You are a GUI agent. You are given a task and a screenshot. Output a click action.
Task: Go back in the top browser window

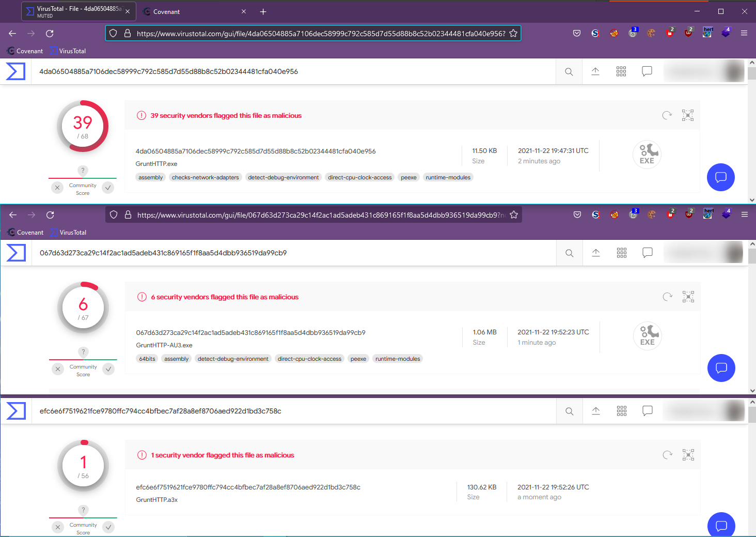[x=12, y=33]
